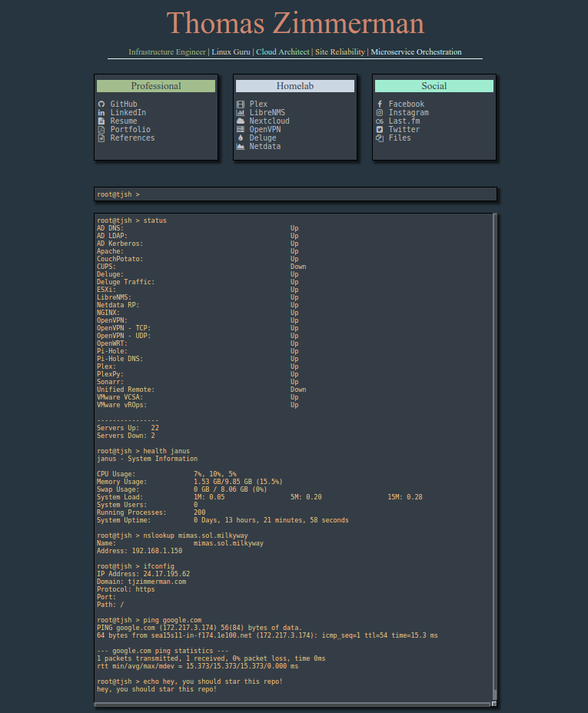Click the 'Memory Usage:' row in terminal
The width and height of the screenshot is (588, 713).
click(190, 482)
